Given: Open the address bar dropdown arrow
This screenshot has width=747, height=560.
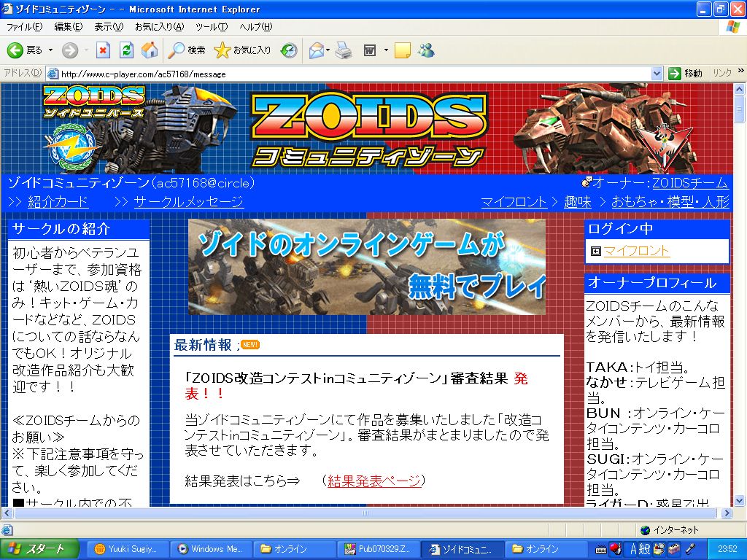Looking at the screenshot, I should click(x=657, y=74).
